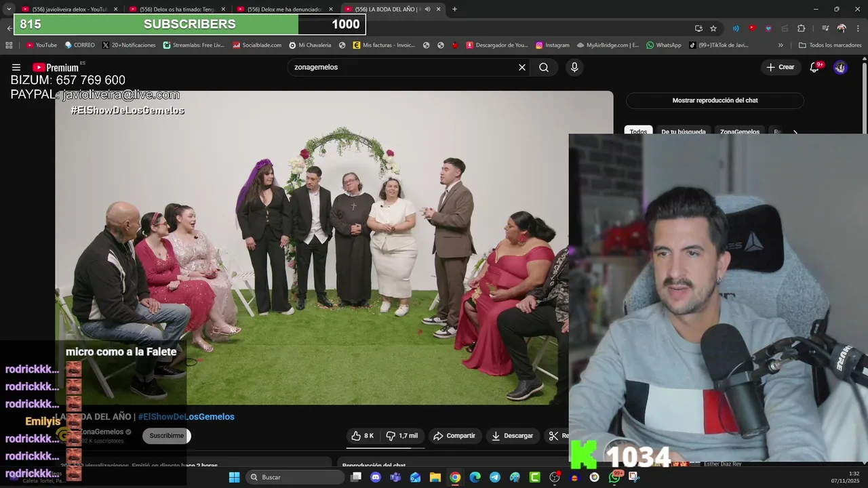
Task: Open the Chrome extensions puzzle icon
Action: pos(801,28)
